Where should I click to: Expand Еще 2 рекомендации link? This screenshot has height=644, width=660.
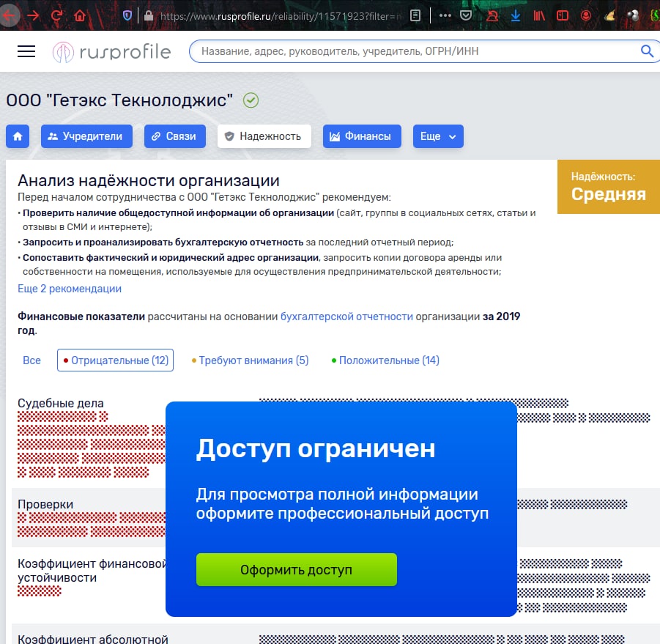[70, 289]
